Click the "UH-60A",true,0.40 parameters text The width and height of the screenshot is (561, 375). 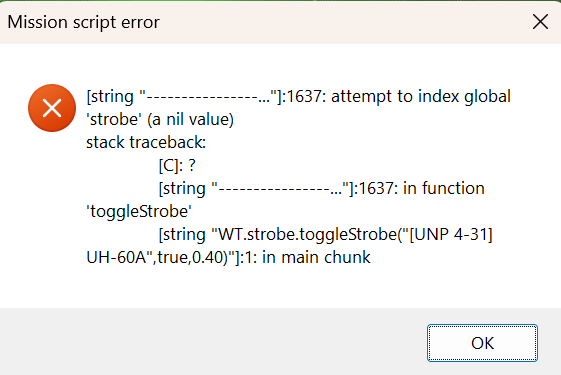[x=155, y=257]
